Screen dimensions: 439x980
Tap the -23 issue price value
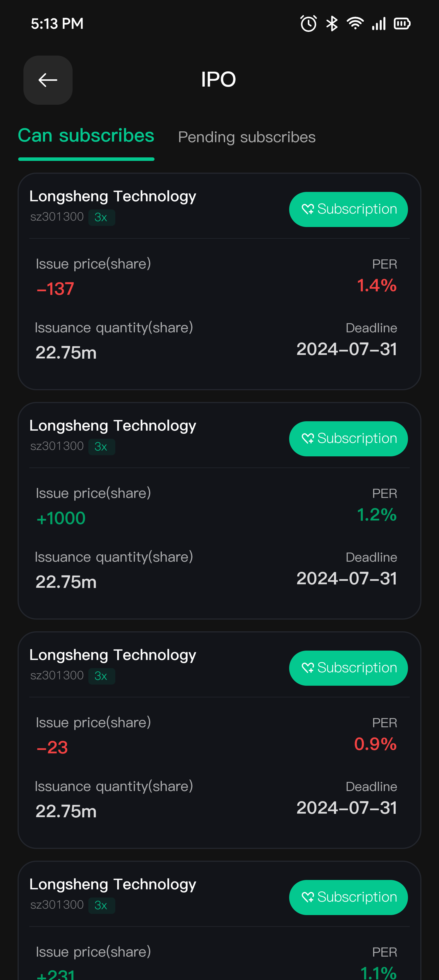click(x=53, y=747)
